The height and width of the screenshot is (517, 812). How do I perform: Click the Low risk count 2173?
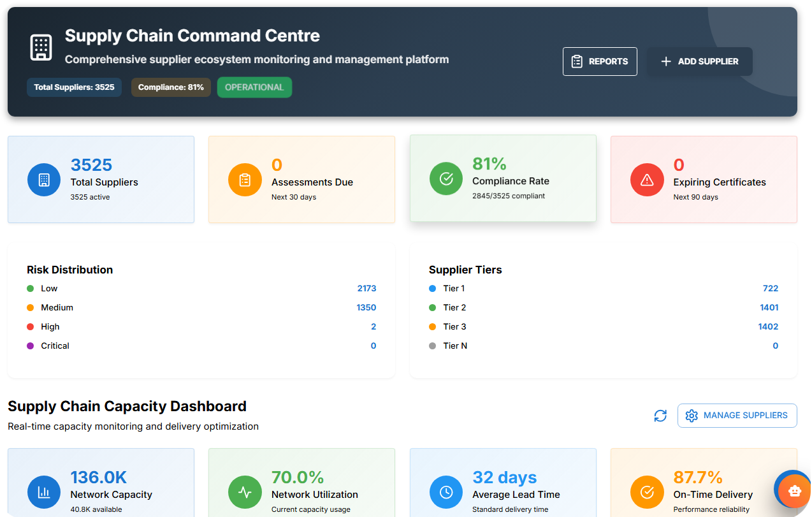[366, 289]
